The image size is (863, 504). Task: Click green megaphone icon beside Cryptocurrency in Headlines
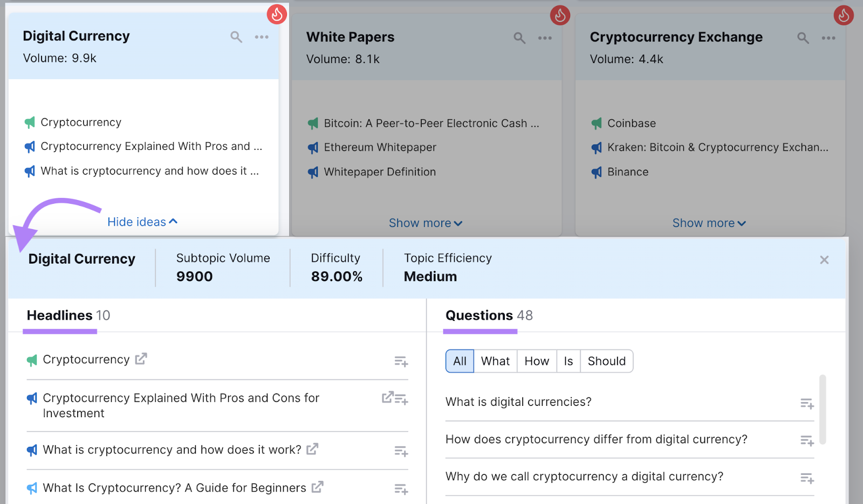[x=32, y=360]
